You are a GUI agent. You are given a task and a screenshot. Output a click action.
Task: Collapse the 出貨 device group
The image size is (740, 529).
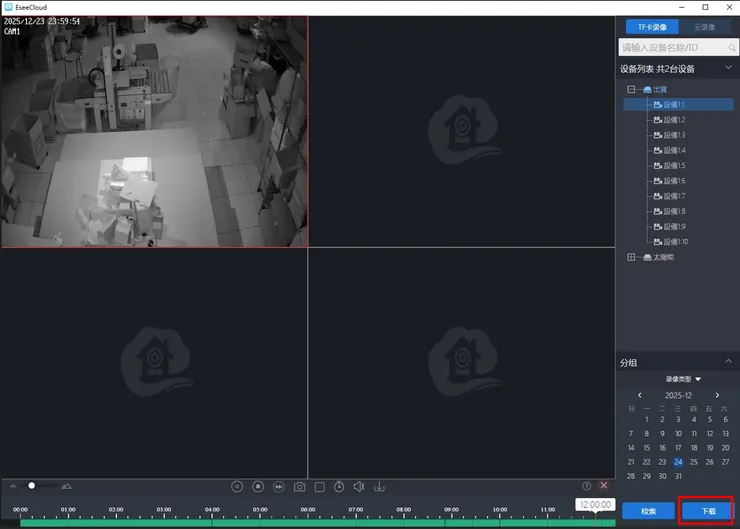tap(631, 89)
